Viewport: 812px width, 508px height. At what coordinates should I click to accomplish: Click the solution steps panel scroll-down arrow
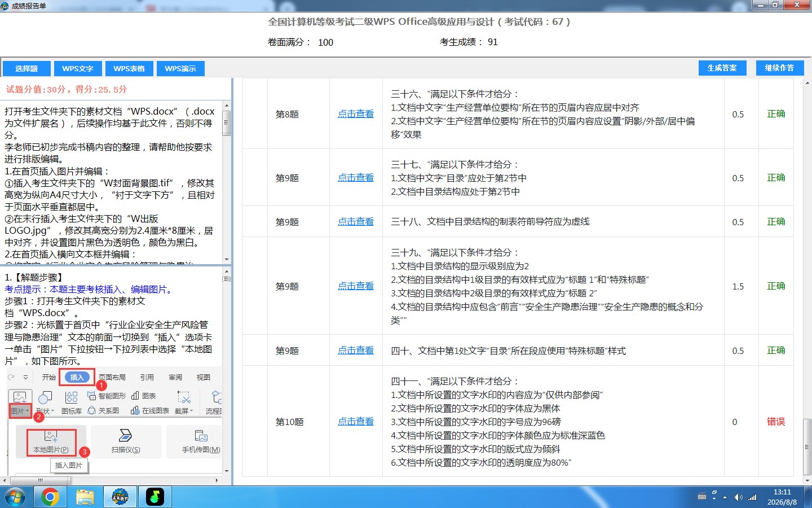(227, 471)
